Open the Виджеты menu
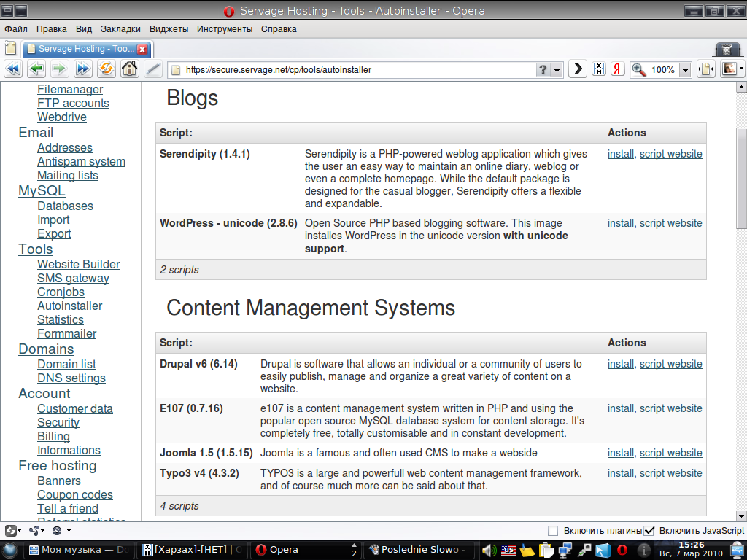Image resolution: width=747 pixels, height=560 pixels. (169, 29)
